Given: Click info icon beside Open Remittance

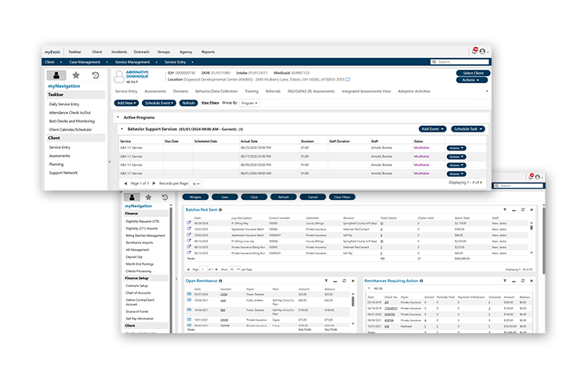Looking at the screenshot, I should tap(220, 281).
